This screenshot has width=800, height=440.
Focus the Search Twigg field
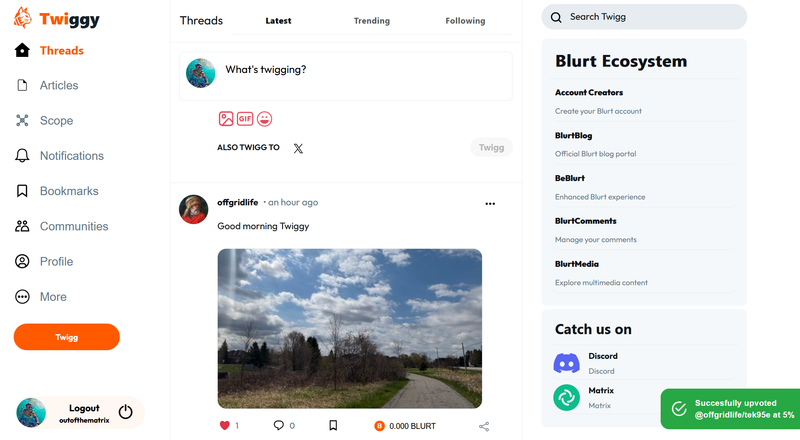(644, 17)
